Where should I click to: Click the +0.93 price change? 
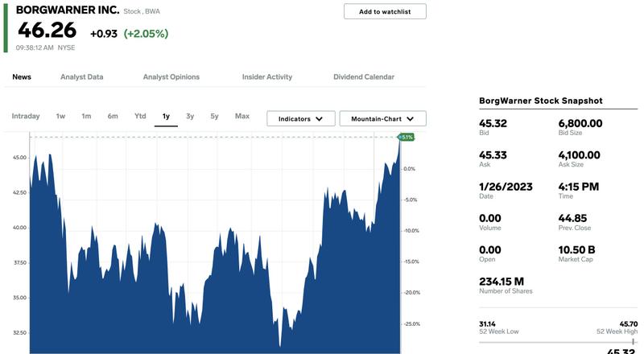tap(104, 34)
